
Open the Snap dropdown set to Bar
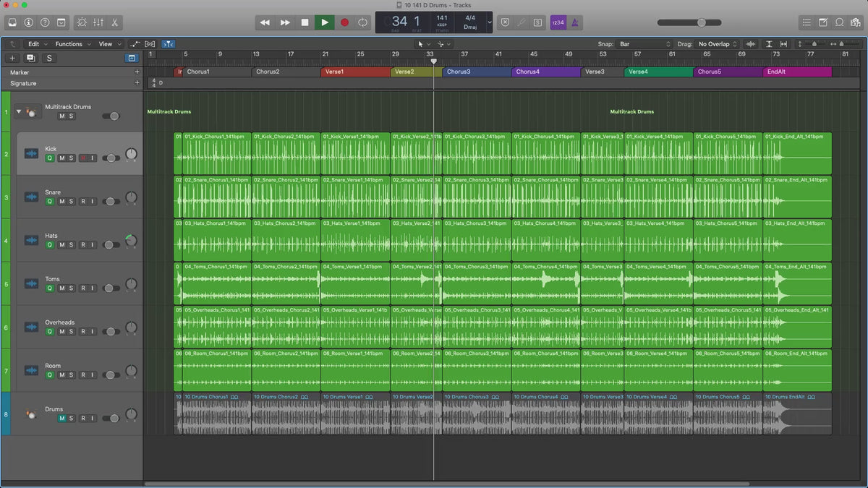[x=645, y=44]
